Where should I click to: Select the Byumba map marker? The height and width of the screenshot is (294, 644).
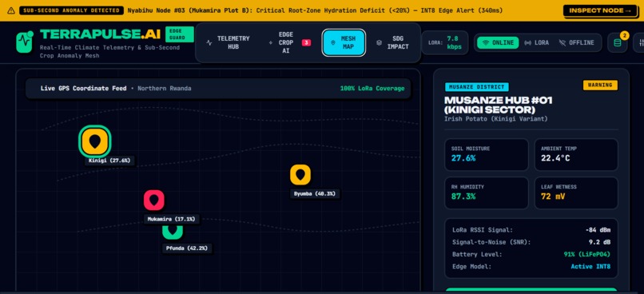pos(300,175)
